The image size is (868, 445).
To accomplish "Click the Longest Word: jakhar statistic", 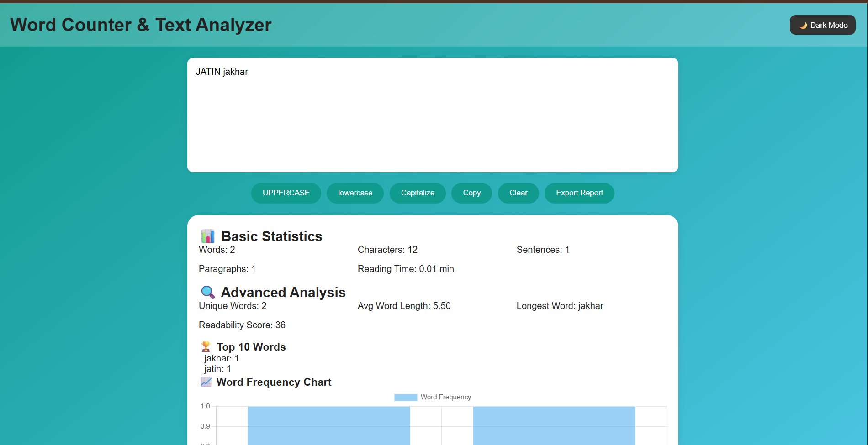I will click(560, 306).
